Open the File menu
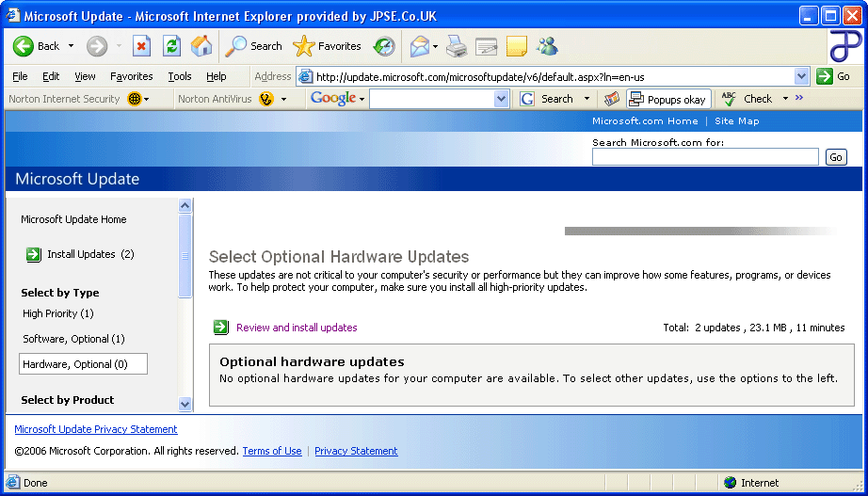 20,77
